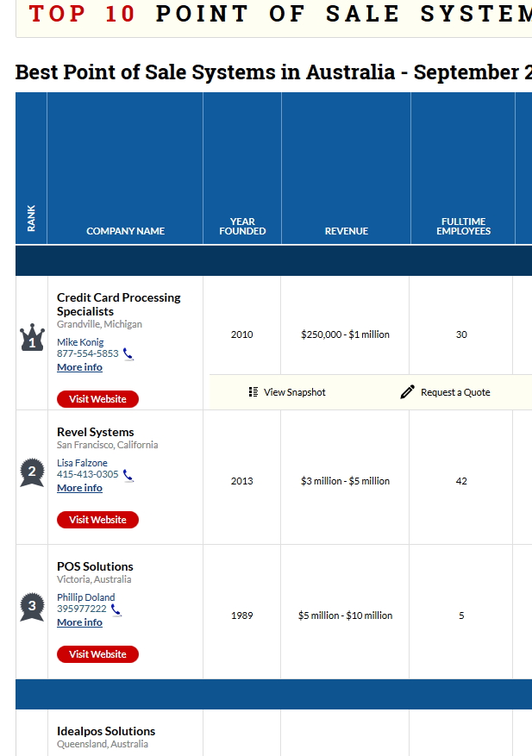
Task: Click the rank 1 crown badge icon
Action: coord(32,338)
